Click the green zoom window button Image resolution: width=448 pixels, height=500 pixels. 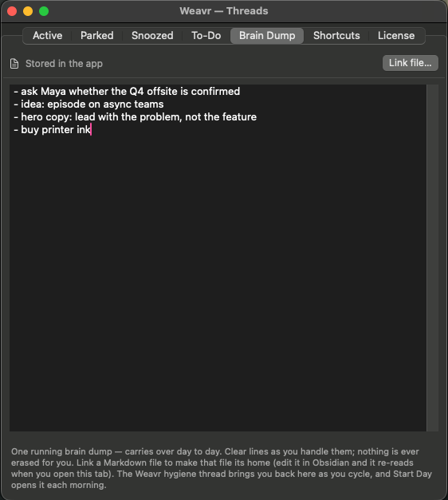44,11
